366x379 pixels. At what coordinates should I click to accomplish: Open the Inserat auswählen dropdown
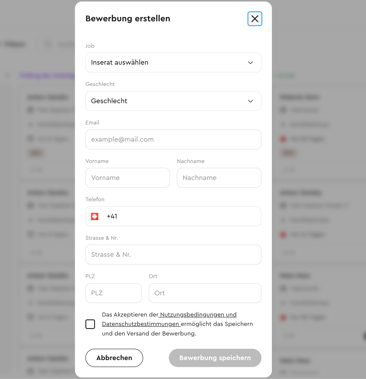coord(173,62)
